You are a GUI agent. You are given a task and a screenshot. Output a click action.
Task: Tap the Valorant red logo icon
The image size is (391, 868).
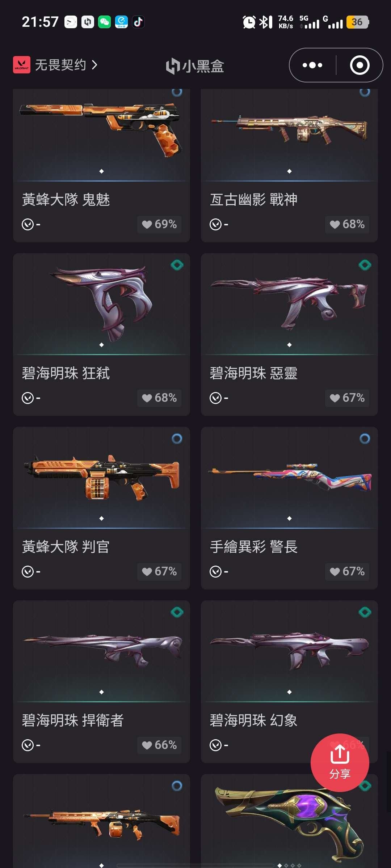(22, 65)
